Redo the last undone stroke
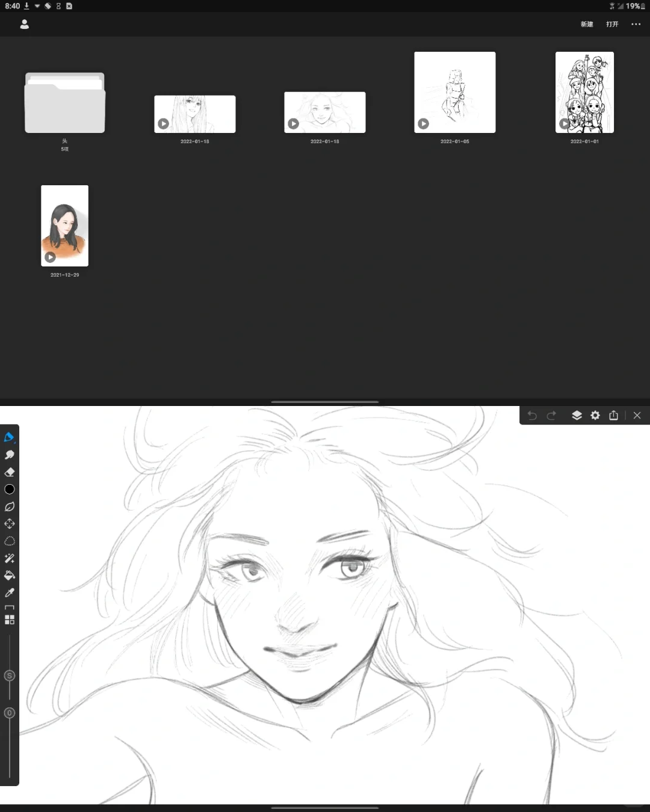The height and width of the screenshot is (812, 650). (551, 415)
